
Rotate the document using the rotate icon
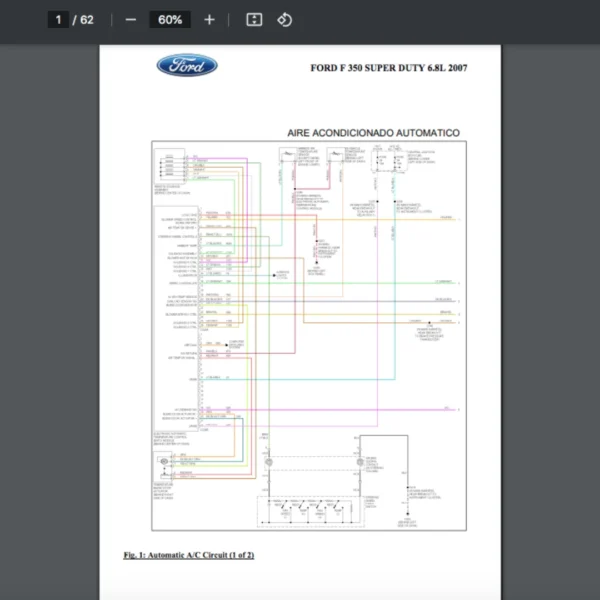[284, 20]
